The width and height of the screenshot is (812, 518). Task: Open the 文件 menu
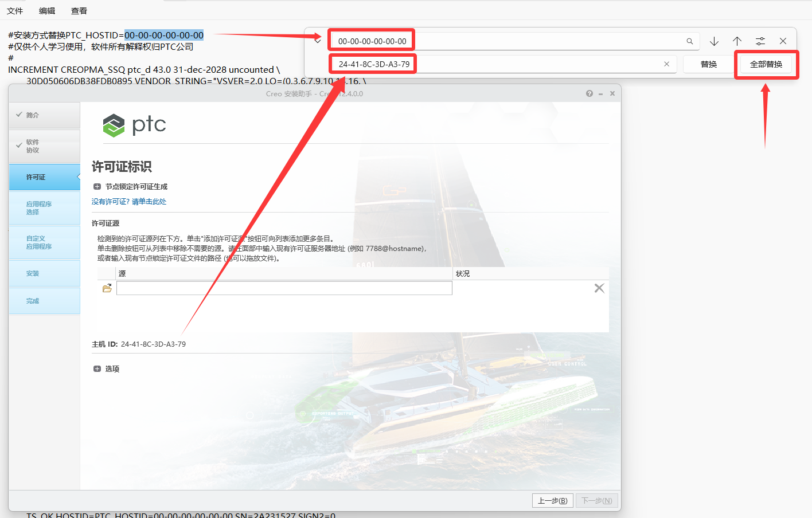click(x=15, y=10)
